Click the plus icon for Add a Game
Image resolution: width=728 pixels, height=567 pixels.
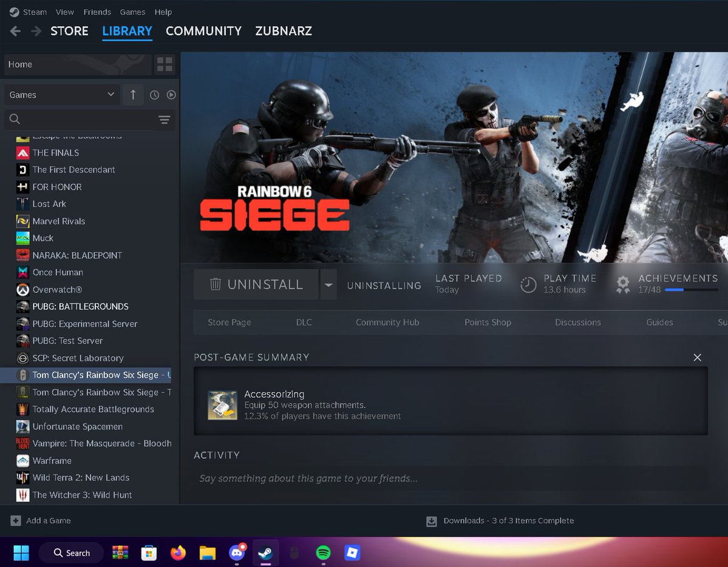[16, 521]
